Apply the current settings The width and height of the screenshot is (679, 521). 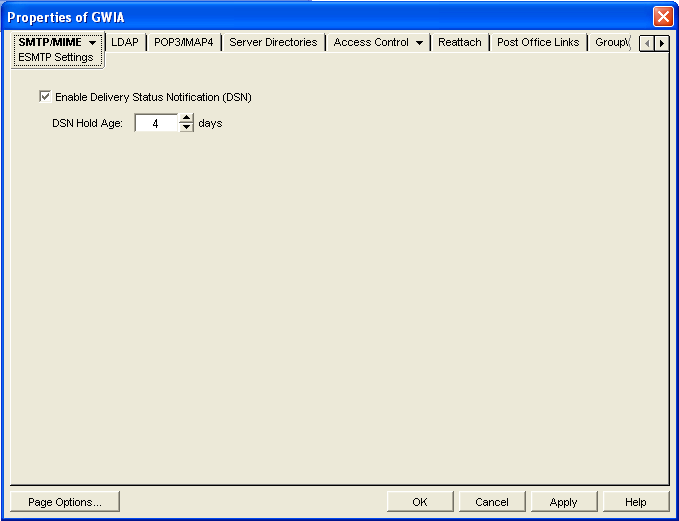point(564,502)
